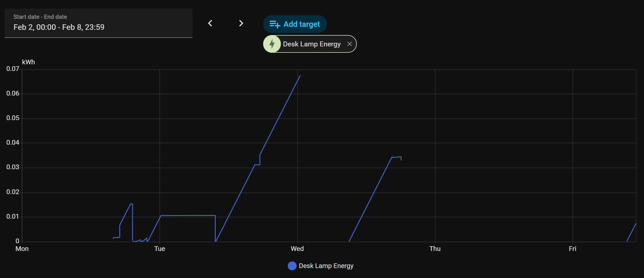
Task: Select the Desk Lamp Energy chip label
Action: point(312,44)
